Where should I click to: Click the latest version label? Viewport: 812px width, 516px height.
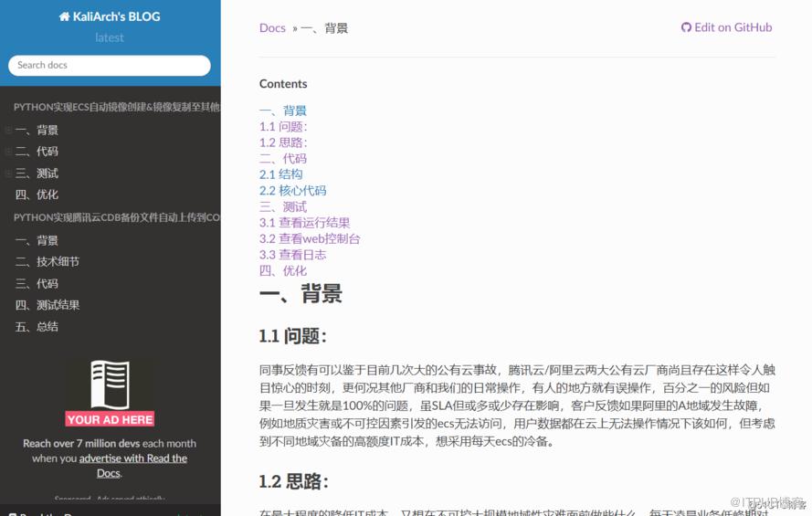coord(110,37)
